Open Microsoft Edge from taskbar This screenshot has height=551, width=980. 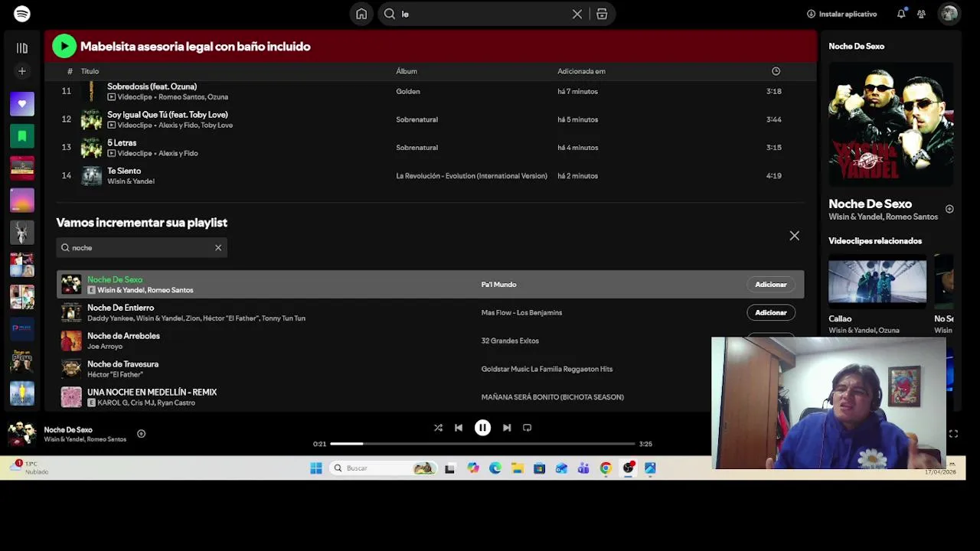click(x=495, y=468)
